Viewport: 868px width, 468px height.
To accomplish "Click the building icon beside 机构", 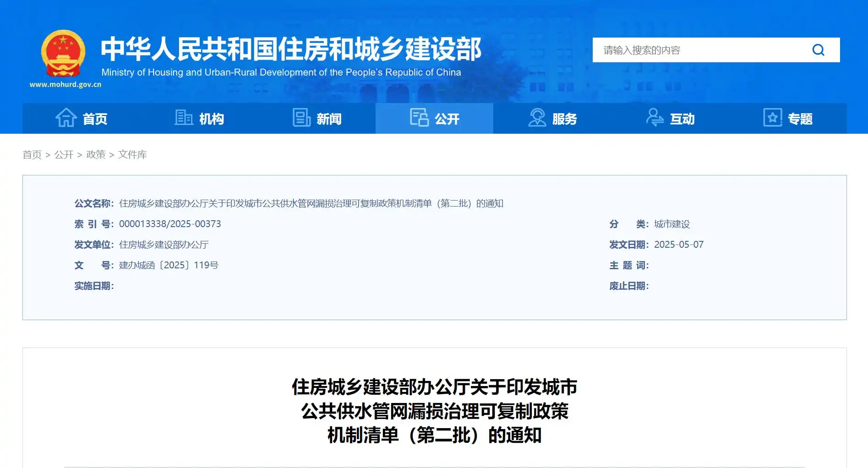I will click(184, 118).
